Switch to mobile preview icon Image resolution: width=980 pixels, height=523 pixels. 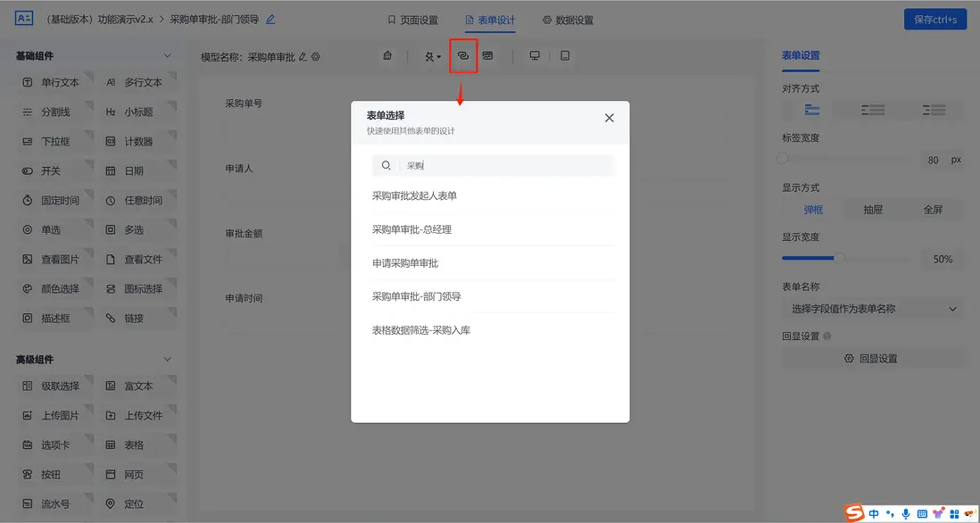click(565, 54)
